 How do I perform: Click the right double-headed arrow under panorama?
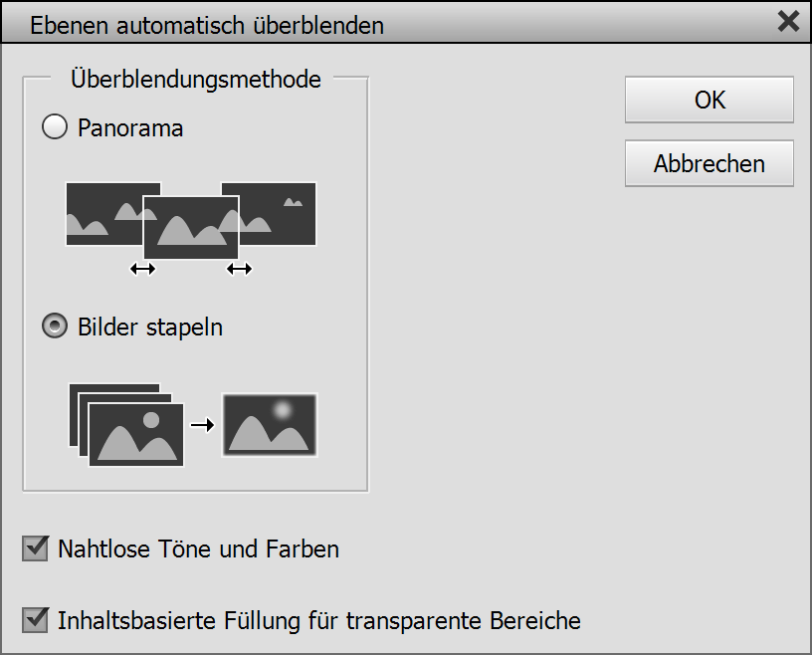239,269
